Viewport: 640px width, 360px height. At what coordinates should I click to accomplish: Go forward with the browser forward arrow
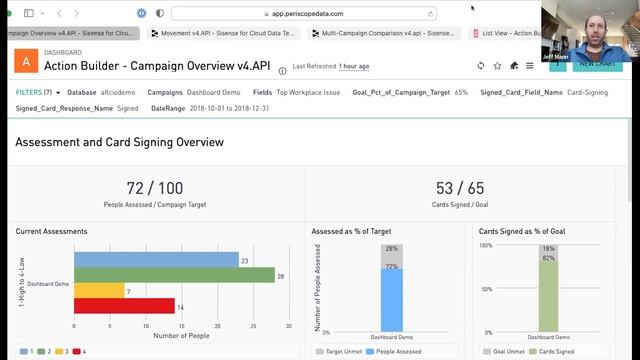pyautogui.click(x=76, y=13)
